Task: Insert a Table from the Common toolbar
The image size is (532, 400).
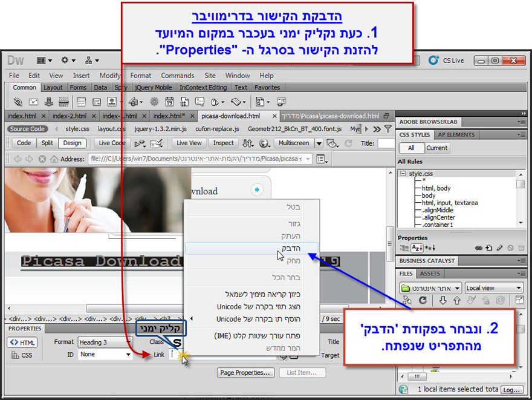Action: click(x=81, y=102)
